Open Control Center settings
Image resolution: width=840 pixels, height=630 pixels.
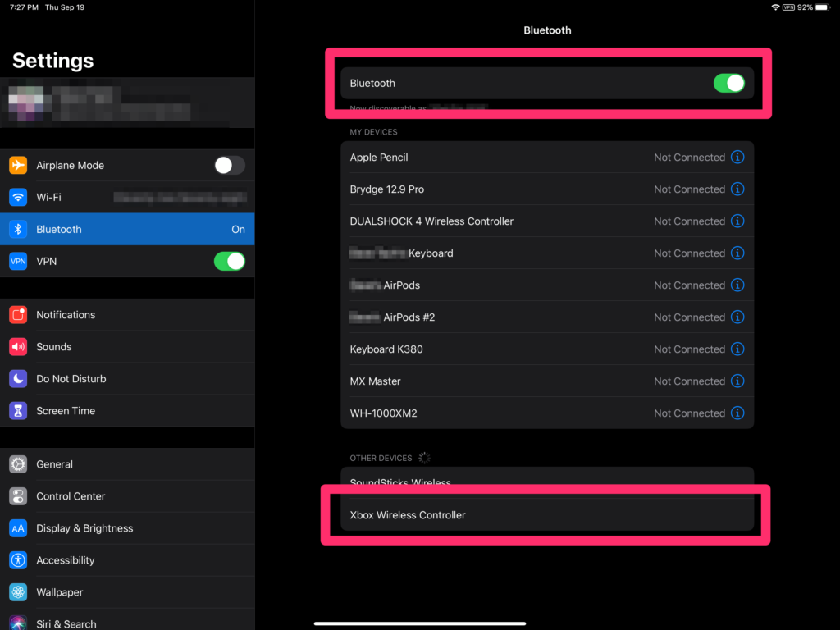click(127, 496)
